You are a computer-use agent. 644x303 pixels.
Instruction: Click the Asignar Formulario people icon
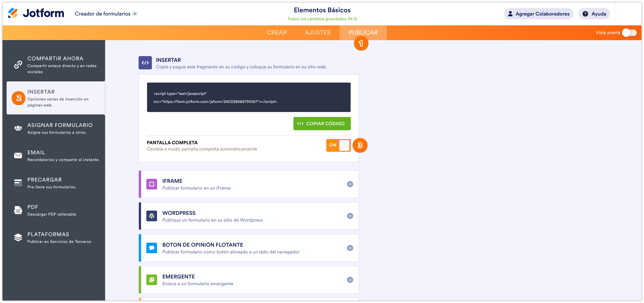[x=18, y=128]
